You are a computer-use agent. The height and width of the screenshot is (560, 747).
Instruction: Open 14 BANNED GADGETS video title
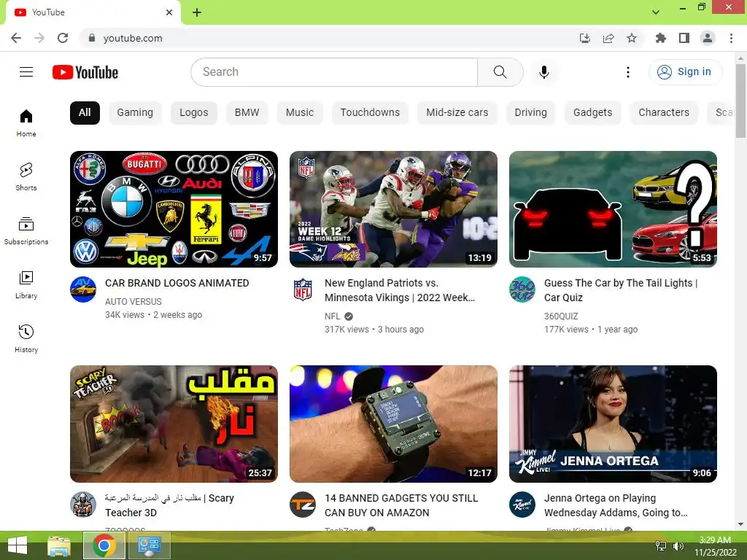401,505
